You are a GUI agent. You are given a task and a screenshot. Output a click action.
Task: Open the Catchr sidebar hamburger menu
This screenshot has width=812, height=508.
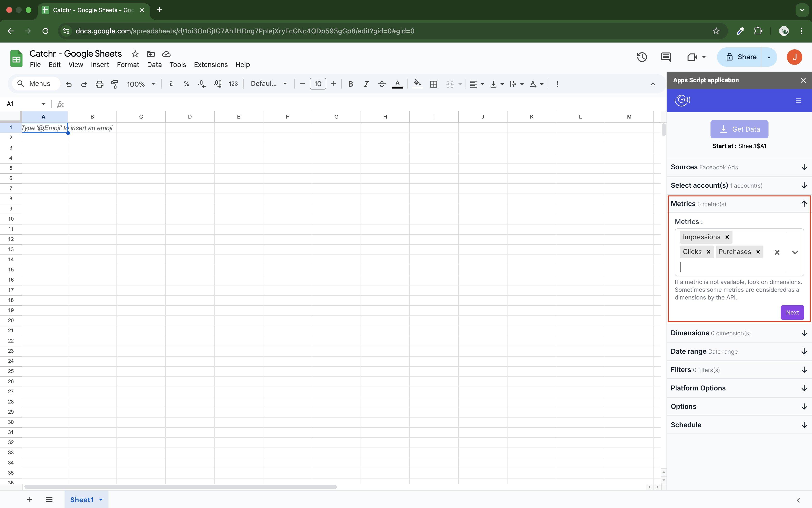(798, 100)
